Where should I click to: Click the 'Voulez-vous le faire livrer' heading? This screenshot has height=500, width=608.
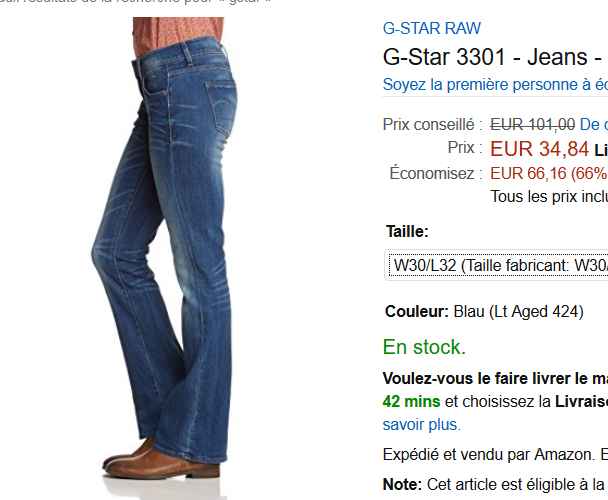pyautogui.click(x=495, y=379)
